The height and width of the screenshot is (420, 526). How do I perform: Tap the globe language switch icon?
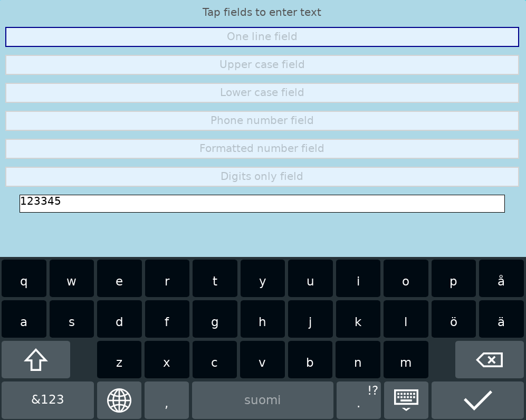119,400
